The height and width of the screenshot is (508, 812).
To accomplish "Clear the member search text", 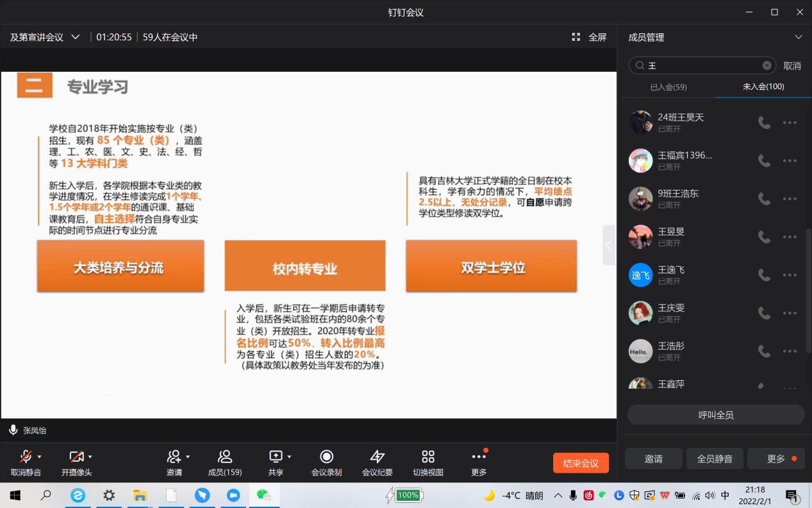I will (766, 65).
